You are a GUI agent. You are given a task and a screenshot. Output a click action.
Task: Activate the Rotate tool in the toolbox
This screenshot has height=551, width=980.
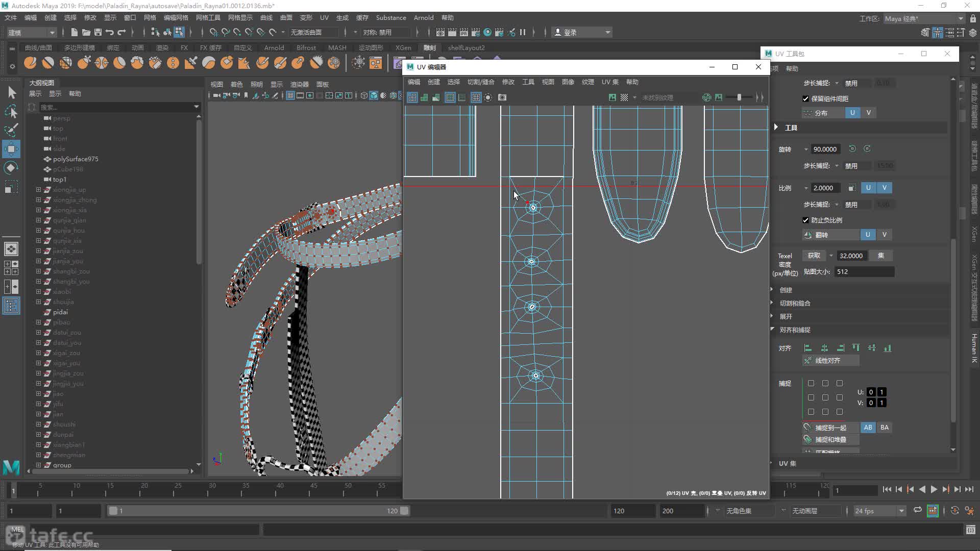pyautogui.click(x=11, y=168)
